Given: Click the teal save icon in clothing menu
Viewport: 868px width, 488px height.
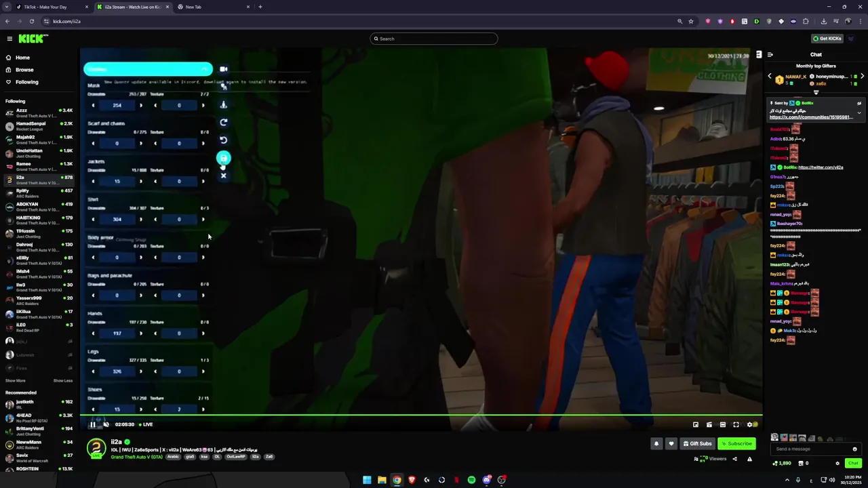Looking at the screenshot, I should point(224,158).
